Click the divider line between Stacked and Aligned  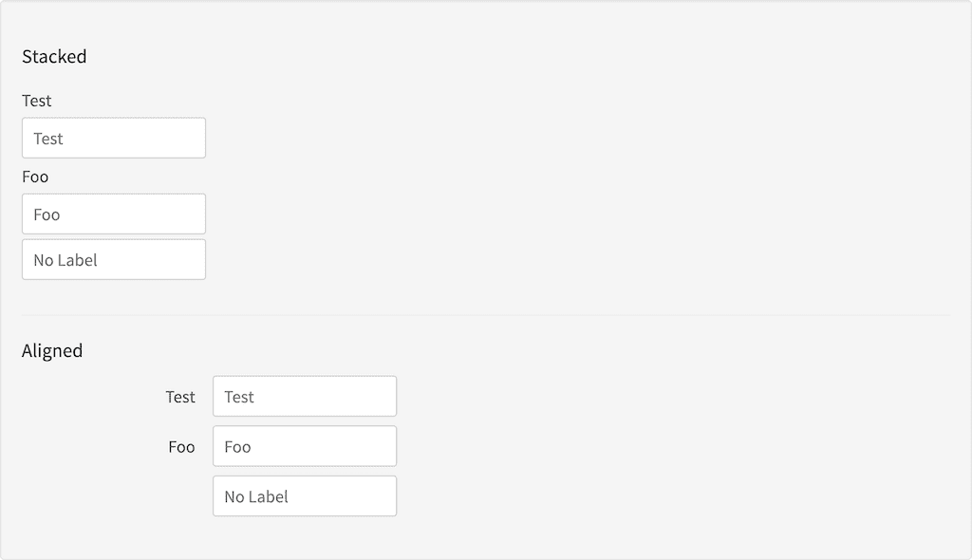(485, 314)
